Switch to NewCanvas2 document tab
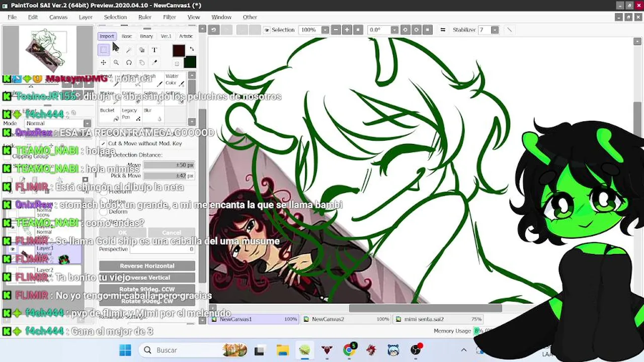Viewport: 644px width, 362px height. (x=346, y=319)
